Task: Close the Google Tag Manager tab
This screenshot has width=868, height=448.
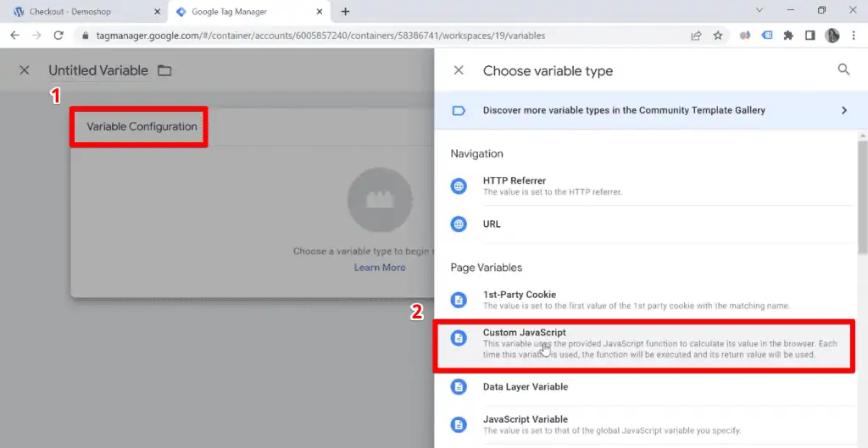Action: (x=320, y=12)
